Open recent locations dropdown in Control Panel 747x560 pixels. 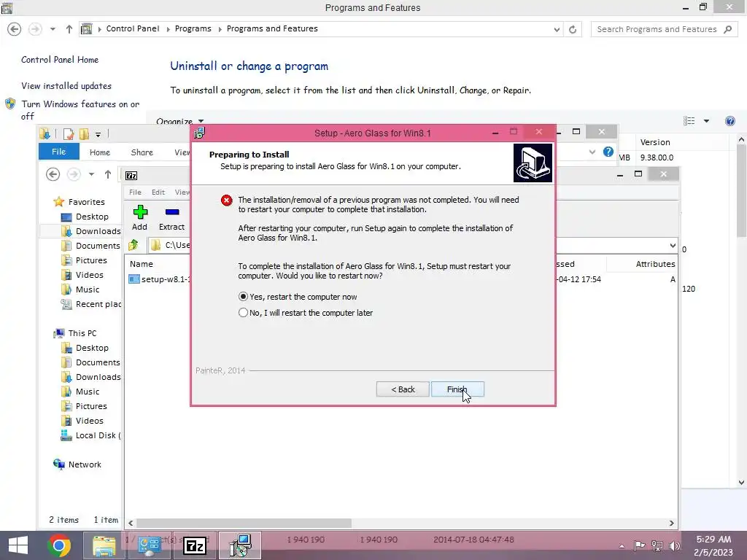click(x=53, y=29)
